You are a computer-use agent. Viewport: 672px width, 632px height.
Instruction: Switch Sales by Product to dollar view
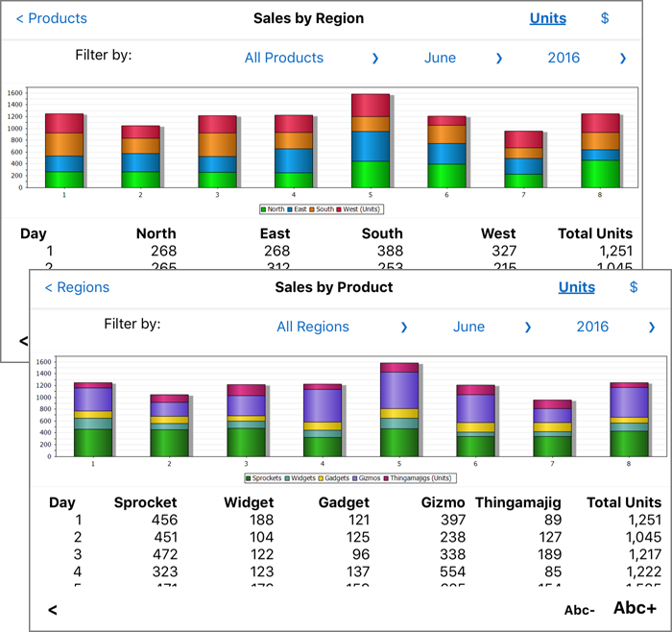pos(634,287)
